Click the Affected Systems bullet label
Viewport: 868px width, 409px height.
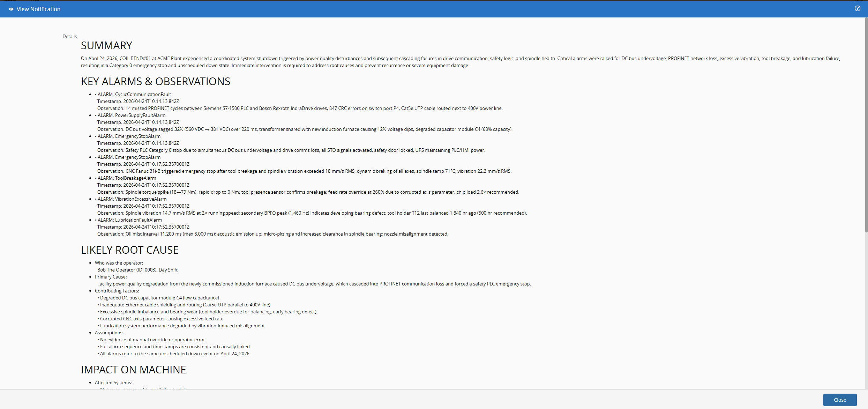tap(113, 383)
